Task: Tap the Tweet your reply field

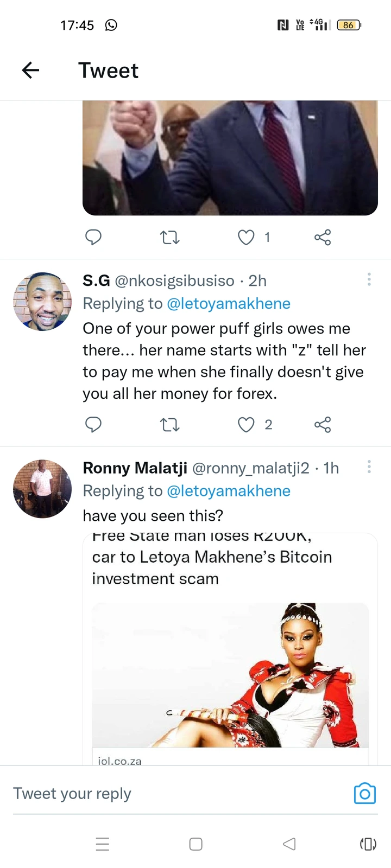Action: click(x=174, y=794)
